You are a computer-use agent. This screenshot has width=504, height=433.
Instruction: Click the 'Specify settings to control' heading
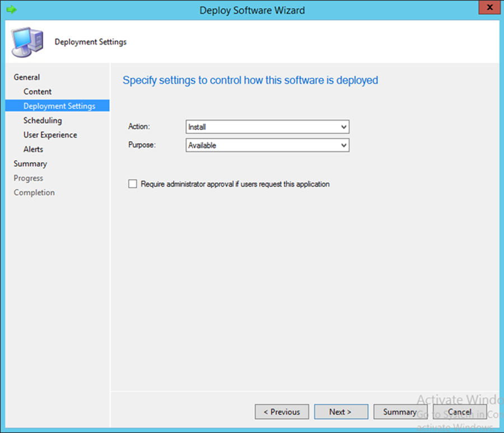click(x=250, y=80)
